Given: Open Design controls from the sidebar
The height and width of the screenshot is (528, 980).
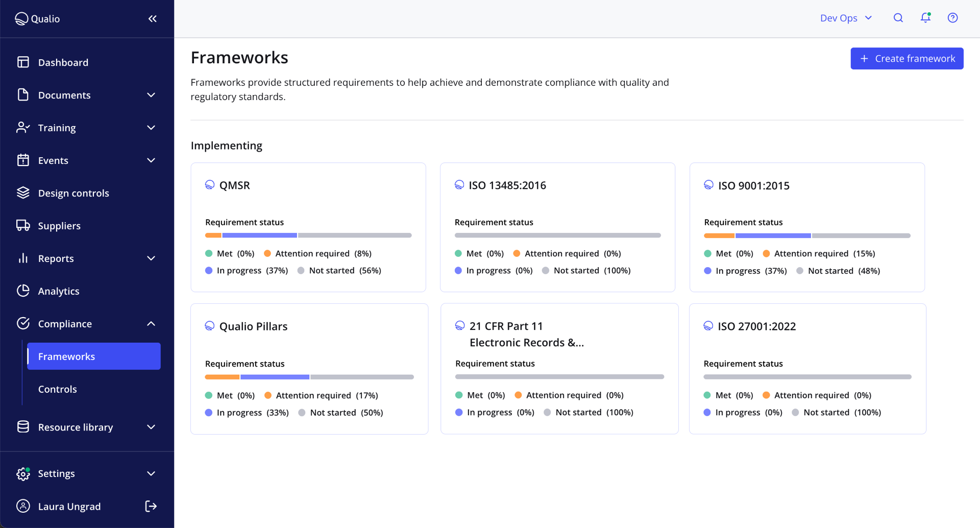Looking at the screenshot, I should 73,193.
